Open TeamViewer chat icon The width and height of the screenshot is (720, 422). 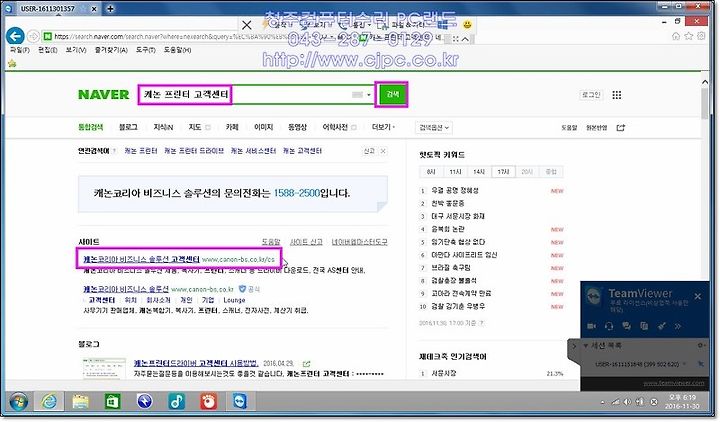[x=626, y=326]
